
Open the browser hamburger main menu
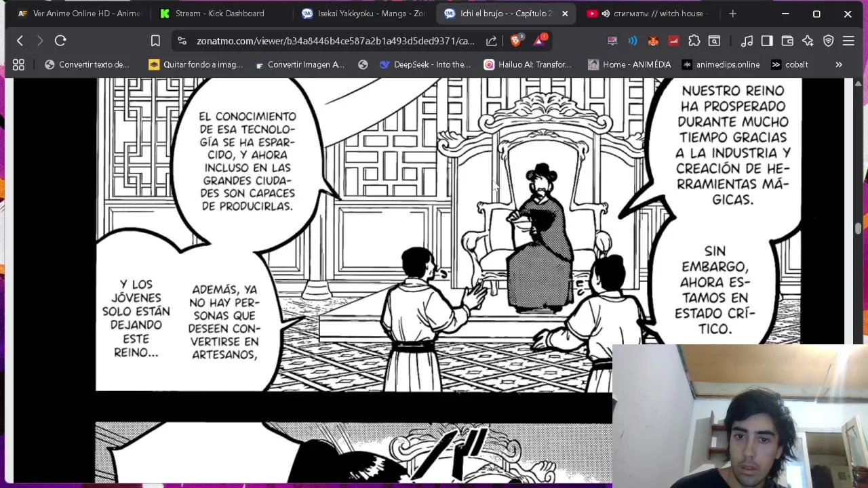[x=848, y=41]
